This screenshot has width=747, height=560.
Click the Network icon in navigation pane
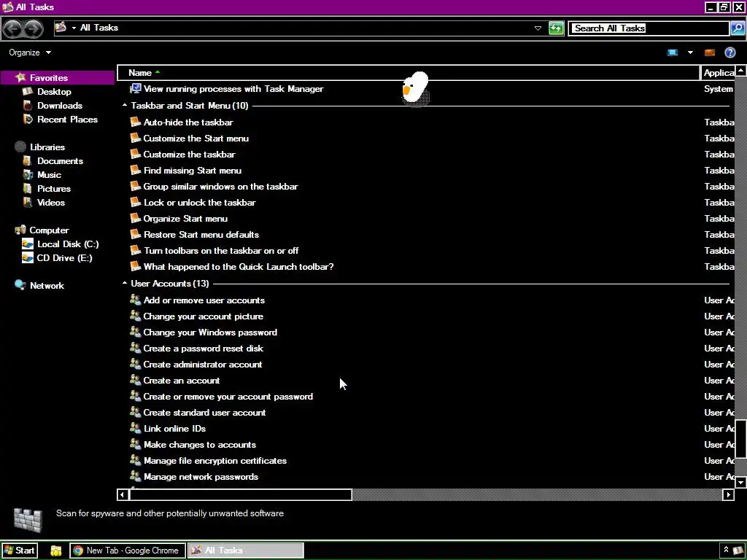20,285
